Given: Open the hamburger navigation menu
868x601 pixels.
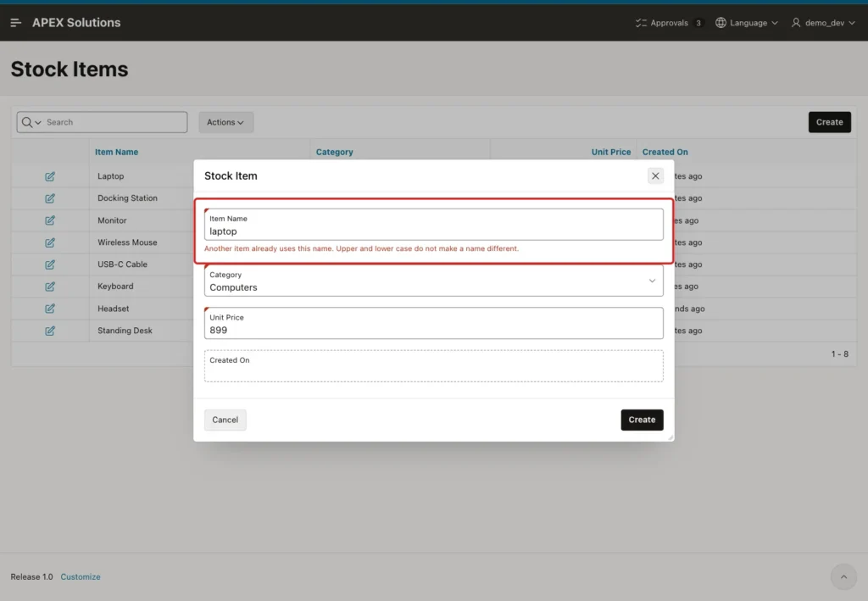Looking at the screenshot, I should click(15, 23).
